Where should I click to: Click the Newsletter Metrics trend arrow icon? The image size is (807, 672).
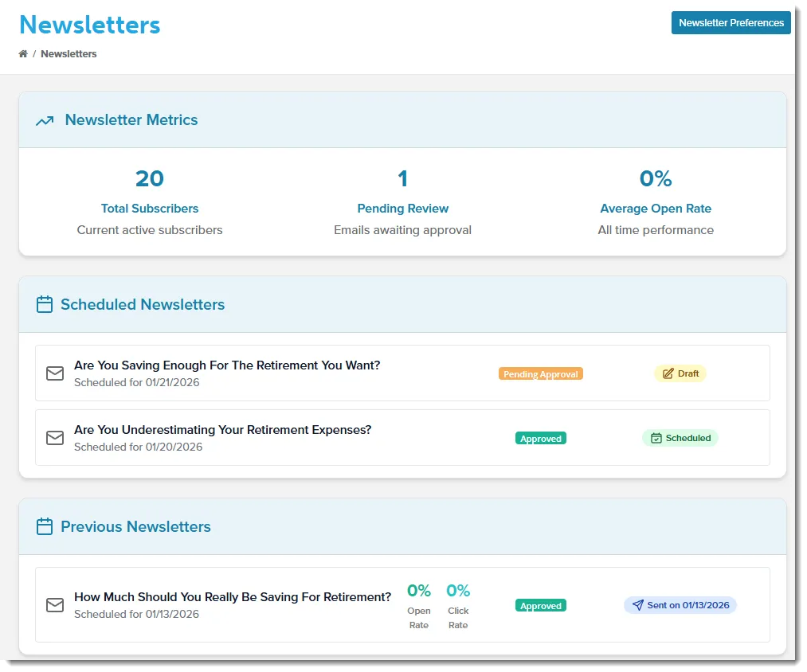pyautogui.click(x=45, y=121)
